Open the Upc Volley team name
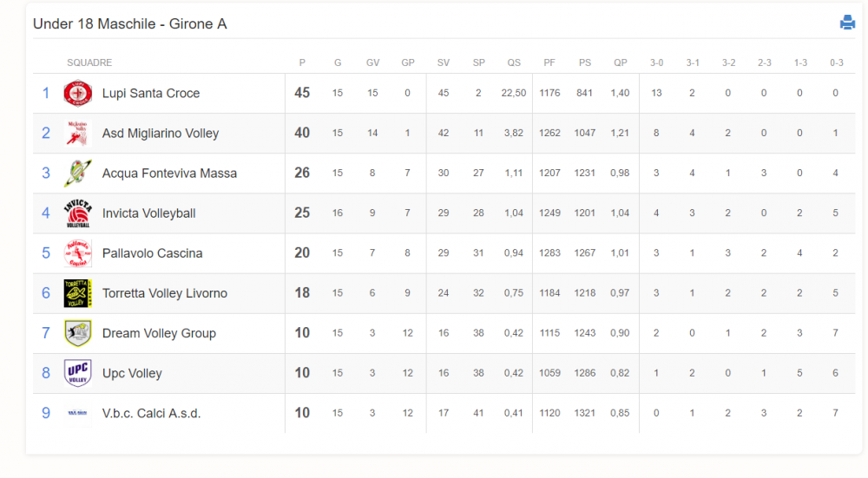868x478 pixels. [132, 373]
